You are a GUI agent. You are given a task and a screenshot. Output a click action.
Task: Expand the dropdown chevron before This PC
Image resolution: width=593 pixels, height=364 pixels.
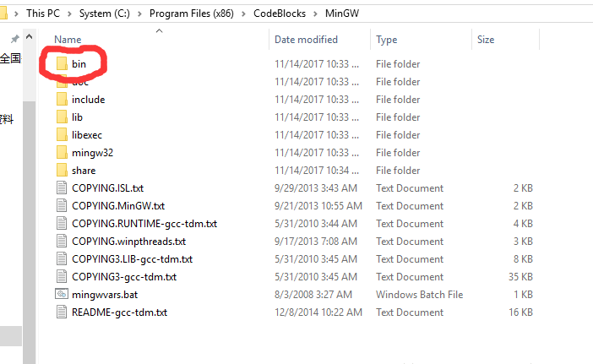point(16,14)
